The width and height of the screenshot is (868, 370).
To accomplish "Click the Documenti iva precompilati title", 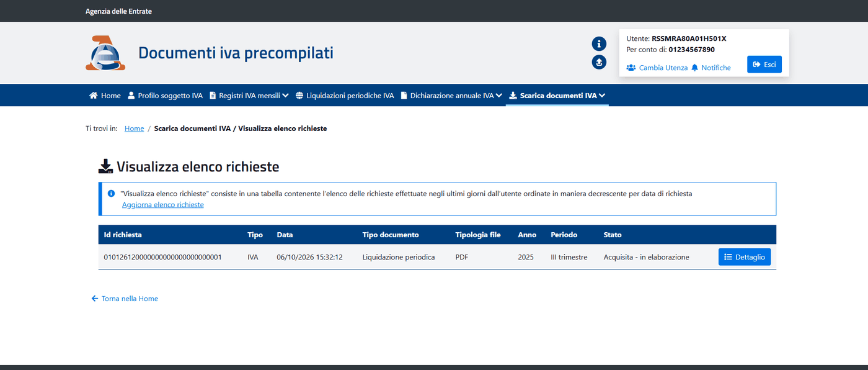I will (236, 53).
